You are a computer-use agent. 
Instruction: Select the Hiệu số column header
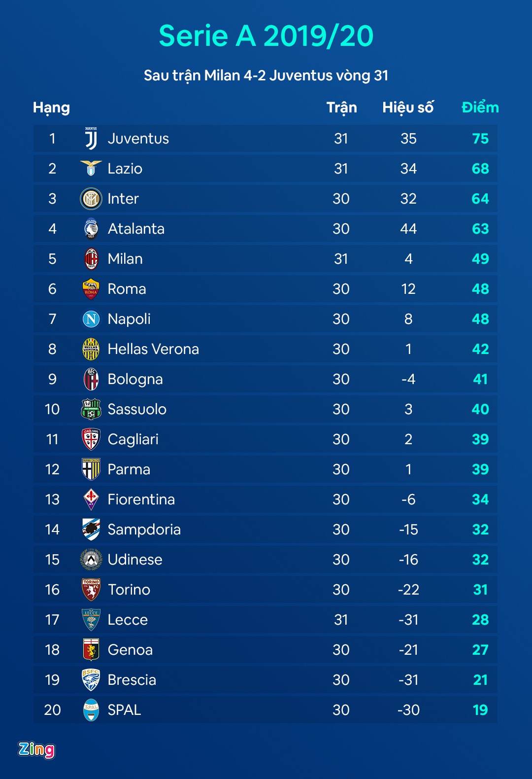coord(408,107)
